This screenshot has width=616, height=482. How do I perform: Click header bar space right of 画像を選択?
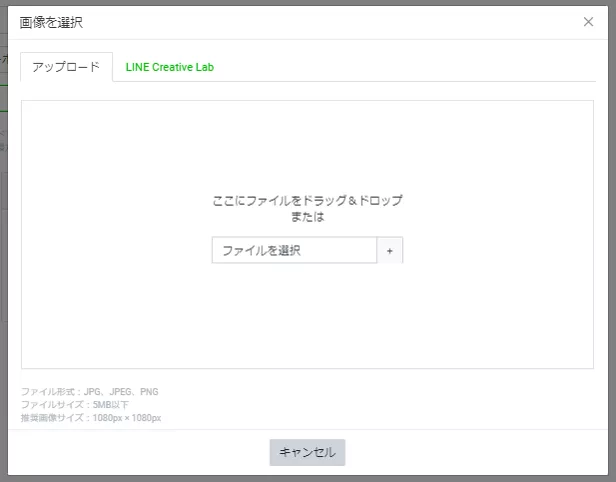click(330, 21)
